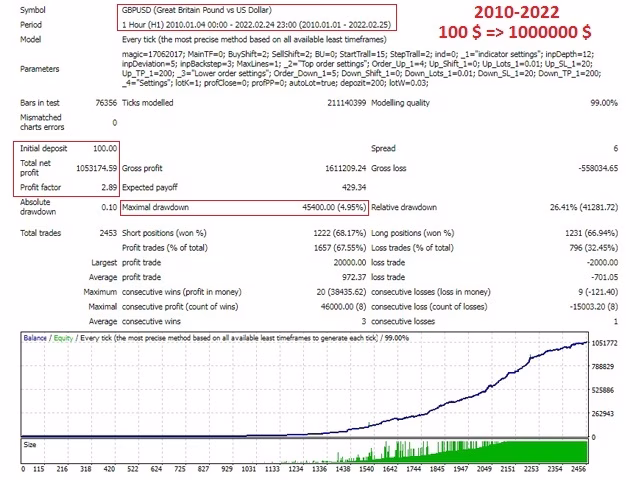Screen dimensions: 640x480
Task: Click the Gross profit value 1611209.24
Action: 345,168
